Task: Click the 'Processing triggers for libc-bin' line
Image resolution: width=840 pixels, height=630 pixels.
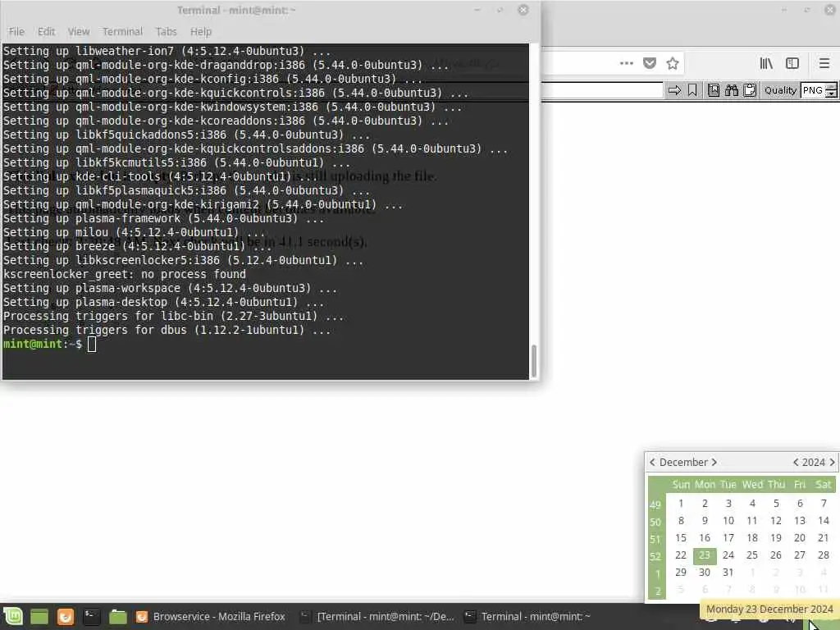Action: pos(173,316)
